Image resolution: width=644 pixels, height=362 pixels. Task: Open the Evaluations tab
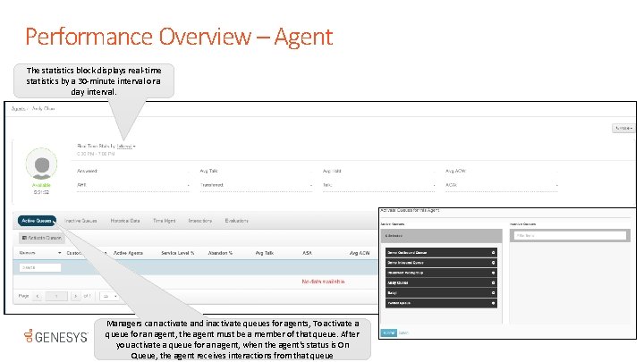pos(236,221)
